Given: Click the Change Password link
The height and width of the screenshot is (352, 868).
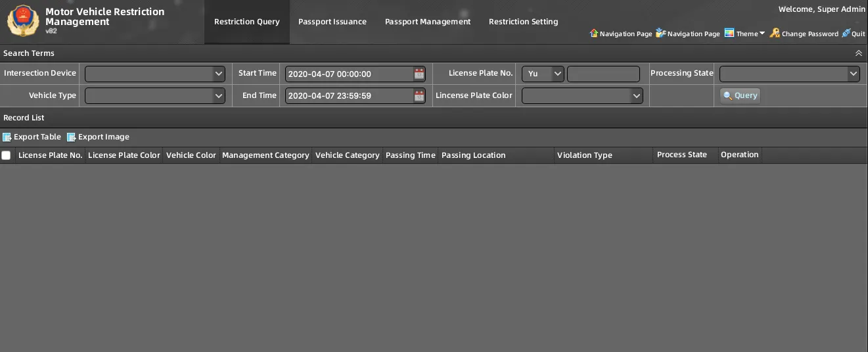Looking at the screenshot, I should coord(810,34).
